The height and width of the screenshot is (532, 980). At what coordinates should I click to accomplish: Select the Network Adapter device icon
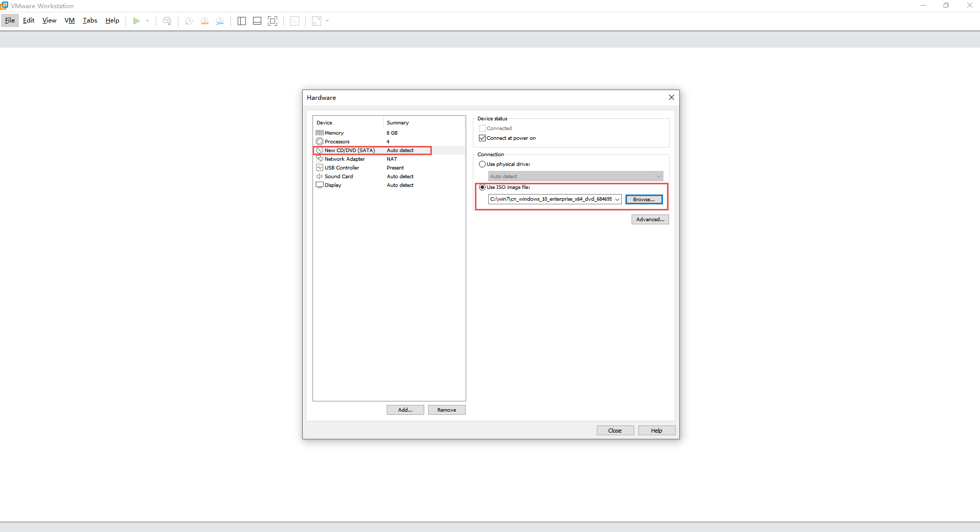[x=320, y=159]
